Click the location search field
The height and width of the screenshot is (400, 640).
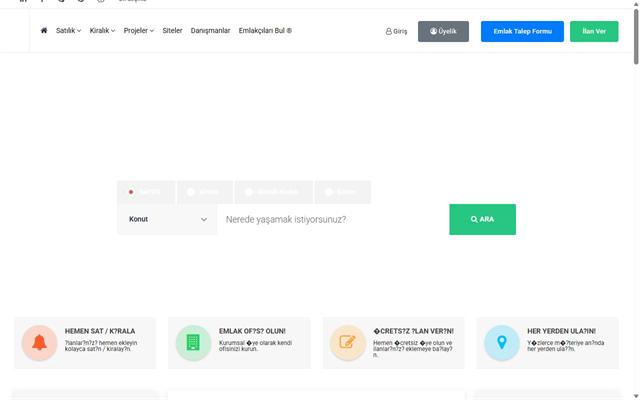point(333,220)
